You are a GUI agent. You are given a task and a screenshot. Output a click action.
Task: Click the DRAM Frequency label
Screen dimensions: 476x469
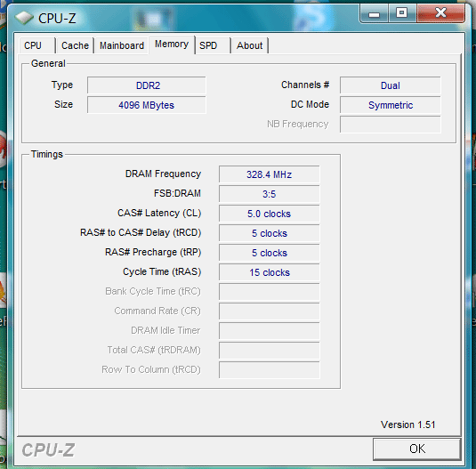[163, 174]
